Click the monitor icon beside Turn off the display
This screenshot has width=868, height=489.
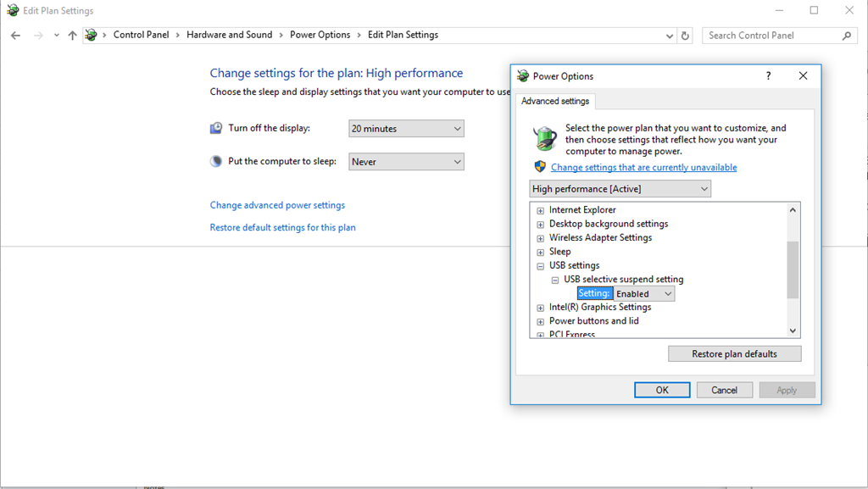pyautogui.click(x=215, y=128)
